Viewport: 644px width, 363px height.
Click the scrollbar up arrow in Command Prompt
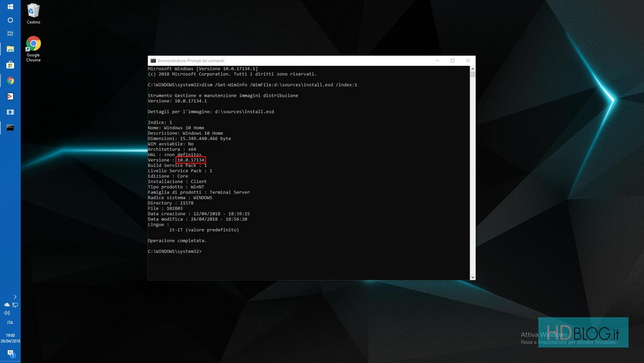point(473,68)
